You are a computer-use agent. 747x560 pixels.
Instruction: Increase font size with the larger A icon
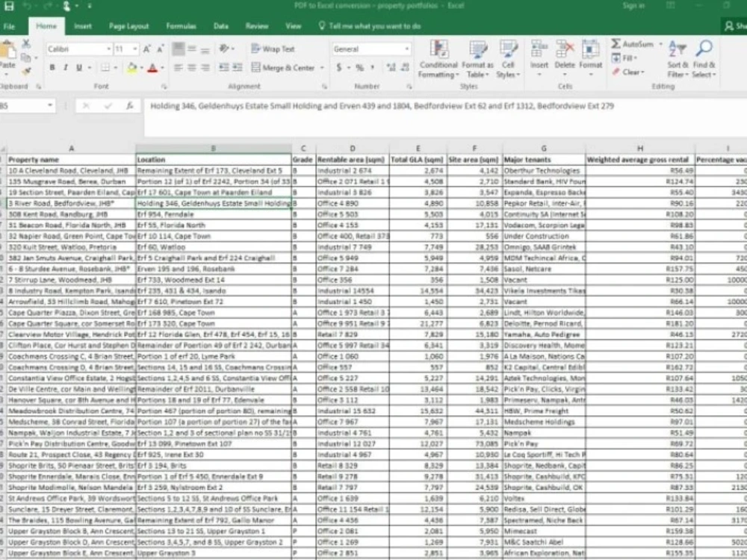(x=147, y=49)
